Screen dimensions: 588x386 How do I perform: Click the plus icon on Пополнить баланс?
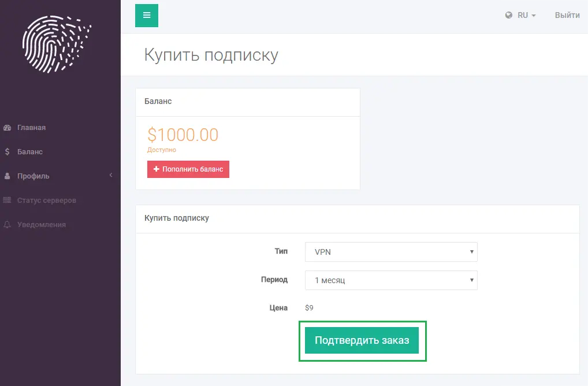[157, 169]
